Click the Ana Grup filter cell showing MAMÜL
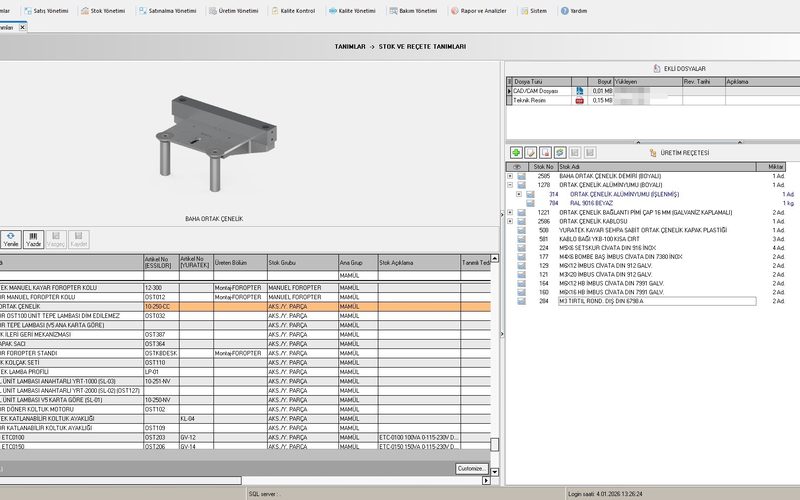The width and height of the screenshot is (800, 500). pos(358,276)
